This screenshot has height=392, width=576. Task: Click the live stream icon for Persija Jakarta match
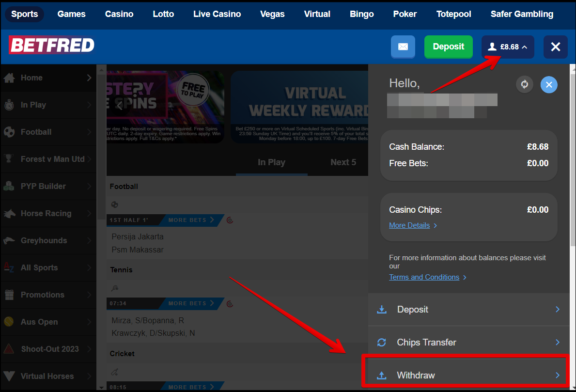click(x=230, y=220)
